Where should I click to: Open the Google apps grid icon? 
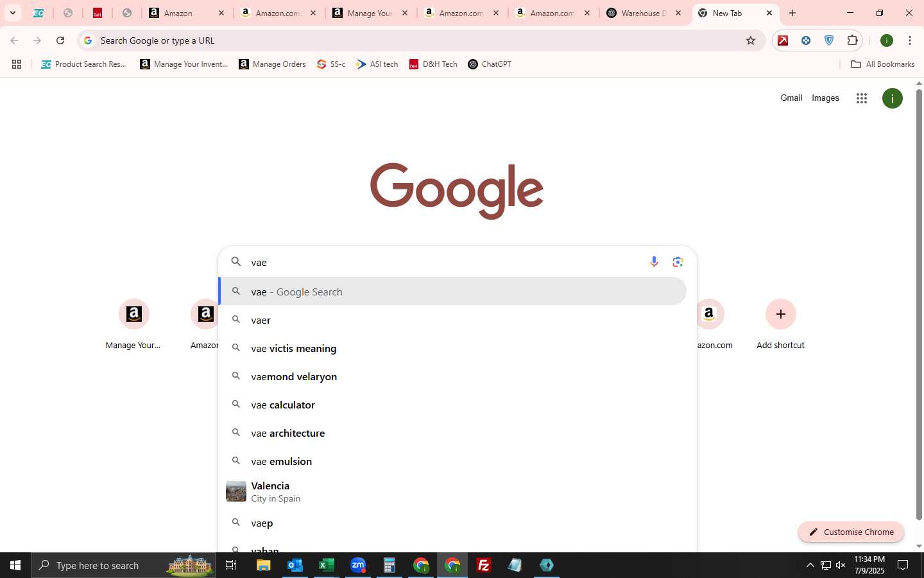[x=862, y=98]
